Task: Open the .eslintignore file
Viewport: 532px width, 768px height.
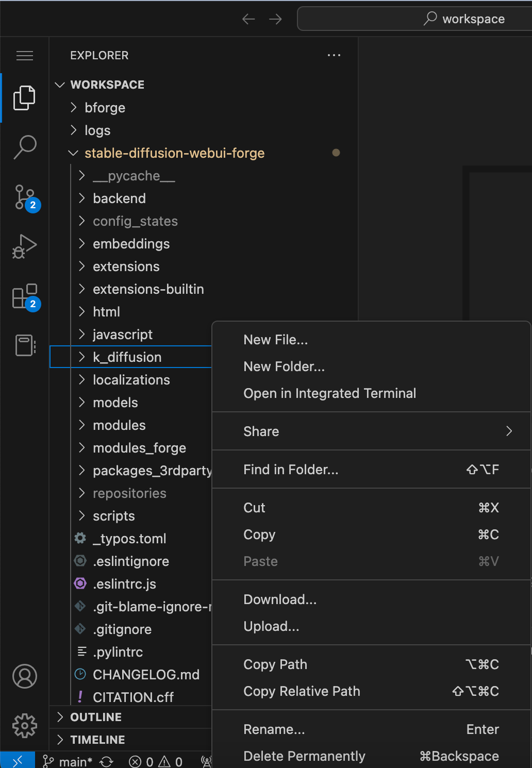Action: click(x=130, y=561)
